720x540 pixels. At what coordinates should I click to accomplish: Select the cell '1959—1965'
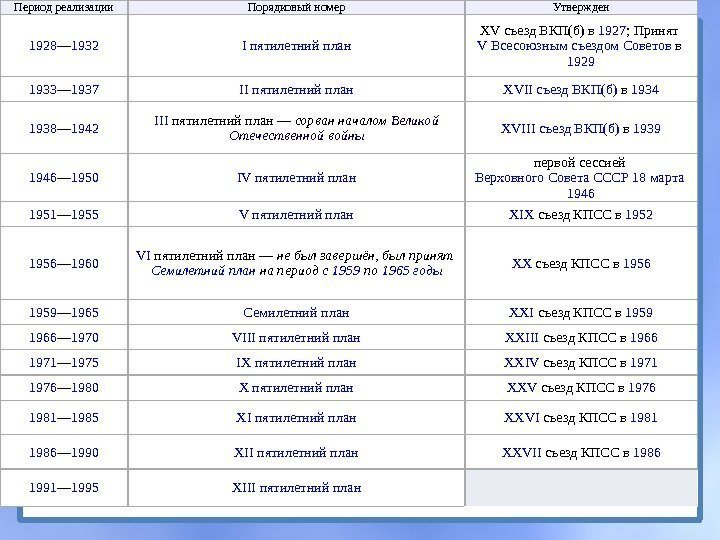(64, 313)
